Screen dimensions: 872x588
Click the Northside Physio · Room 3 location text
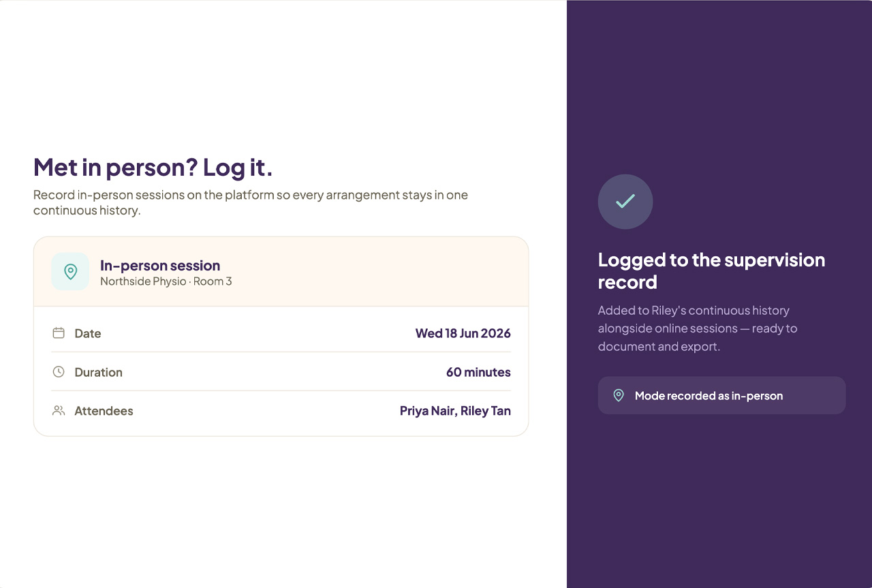(x=166, y=281)
